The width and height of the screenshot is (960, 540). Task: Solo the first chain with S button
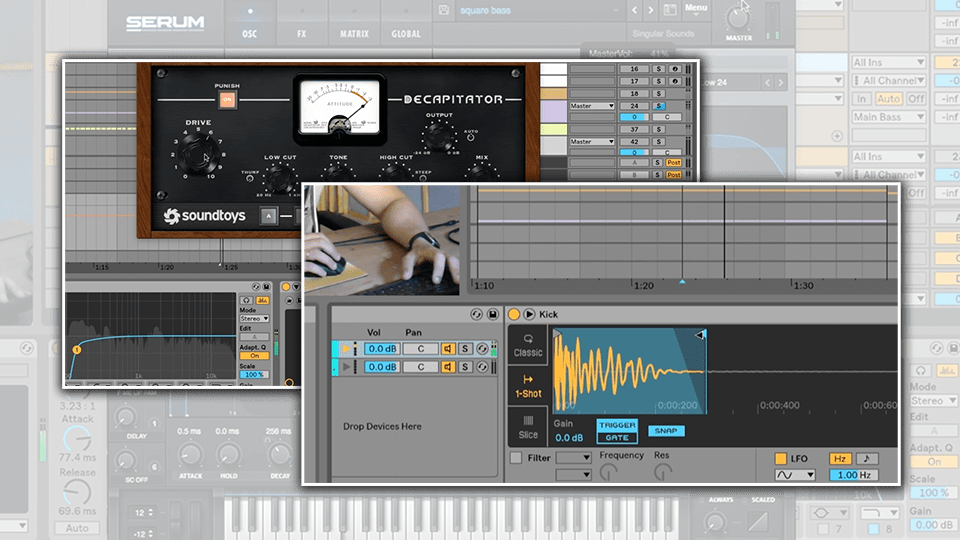click(x=465, y=348)
